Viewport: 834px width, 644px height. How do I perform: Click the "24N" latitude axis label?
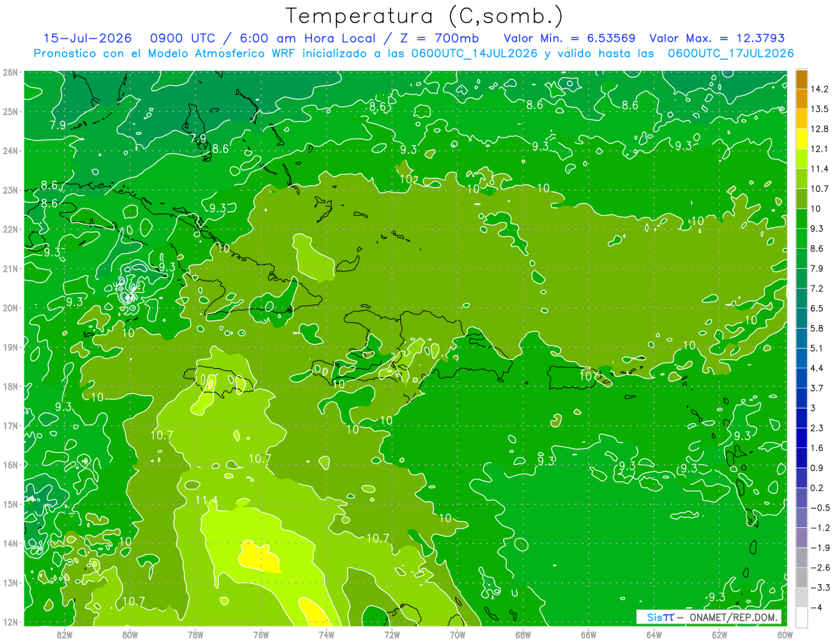(10, 151)
